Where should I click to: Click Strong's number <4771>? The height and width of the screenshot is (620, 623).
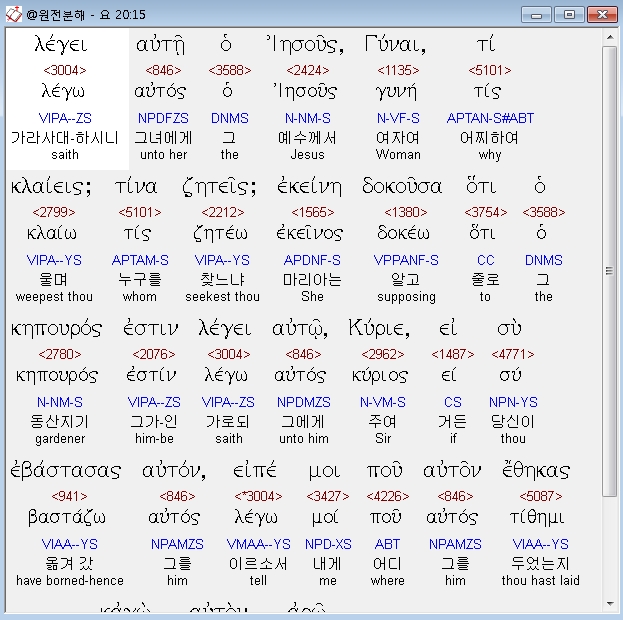click(x=513, y=354)
